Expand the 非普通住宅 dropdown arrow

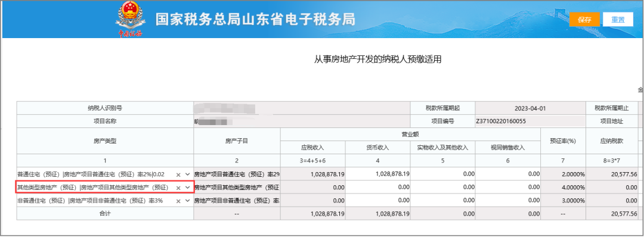point(188,201)
